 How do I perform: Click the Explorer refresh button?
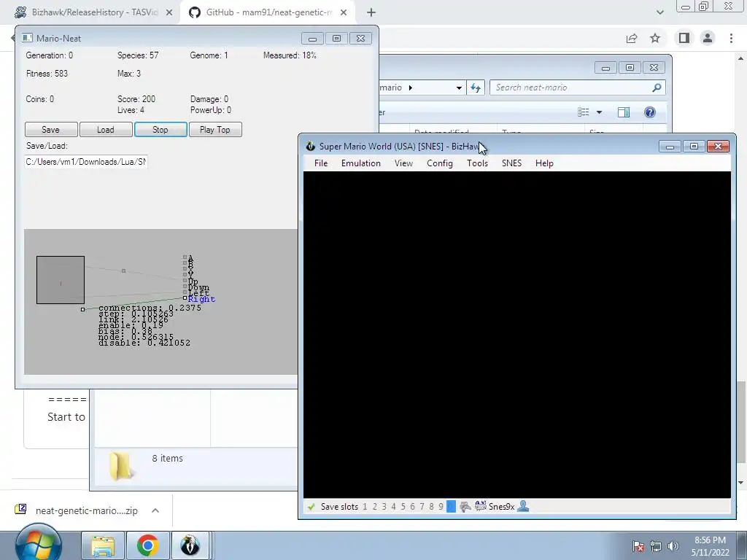(476, 87)
